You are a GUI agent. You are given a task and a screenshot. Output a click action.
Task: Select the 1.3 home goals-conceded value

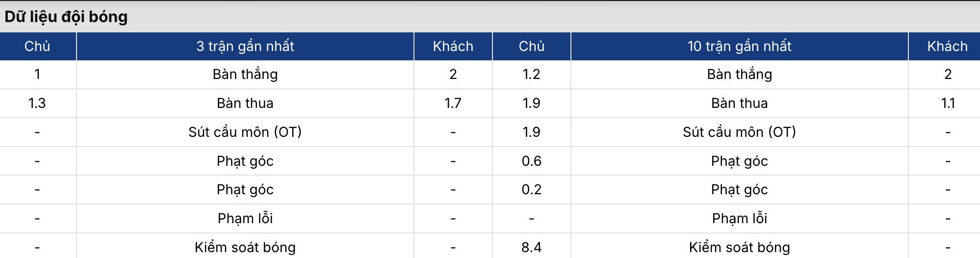tap(37, 103)
